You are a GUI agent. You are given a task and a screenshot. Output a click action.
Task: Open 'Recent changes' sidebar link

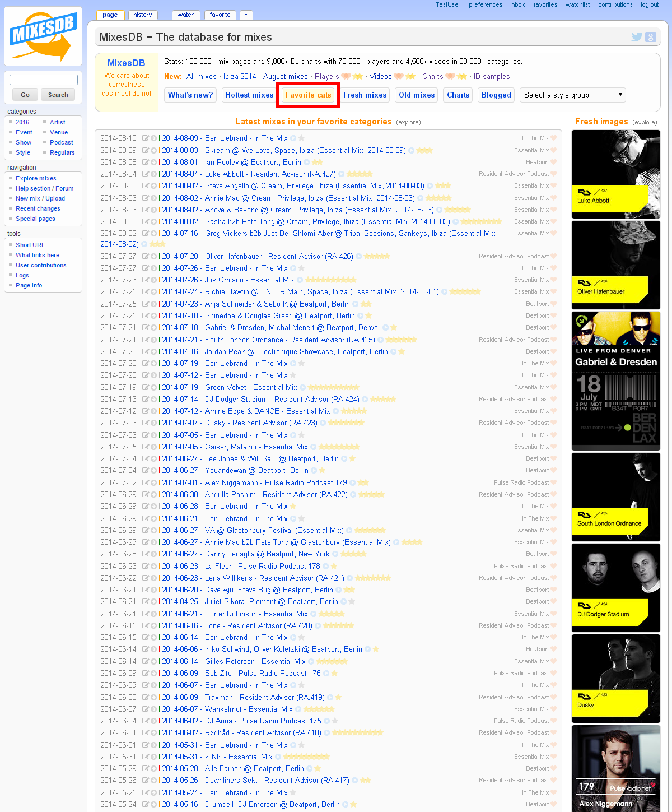pos(38,208)
